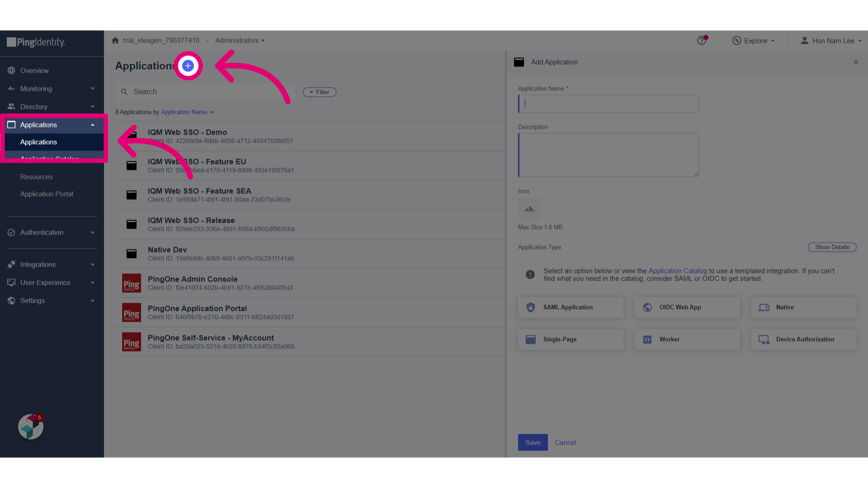
Task: Expand the Authentication menu arrow
Action: (93, 232)
